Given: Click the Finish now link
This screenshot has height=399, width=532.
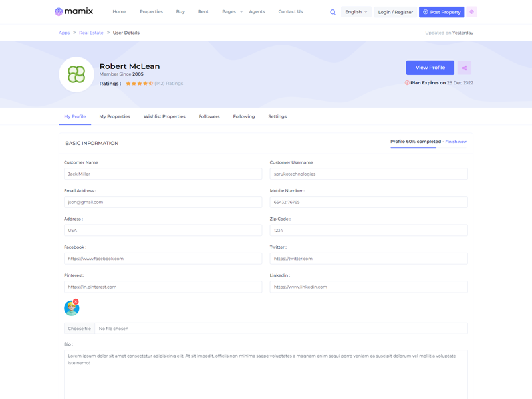Looking at the screenshot, I should (456, 142).
